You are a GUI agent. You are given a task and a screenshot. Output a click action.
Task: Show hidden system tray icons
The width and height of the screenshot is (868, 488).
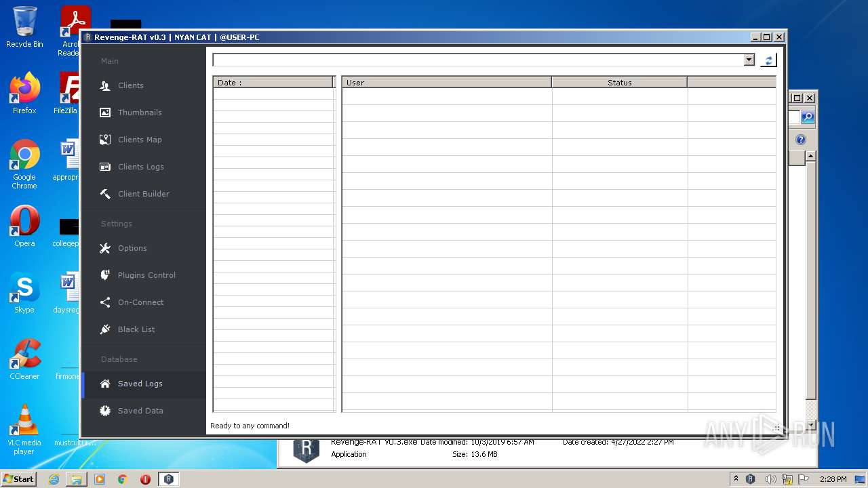[736, 479]
